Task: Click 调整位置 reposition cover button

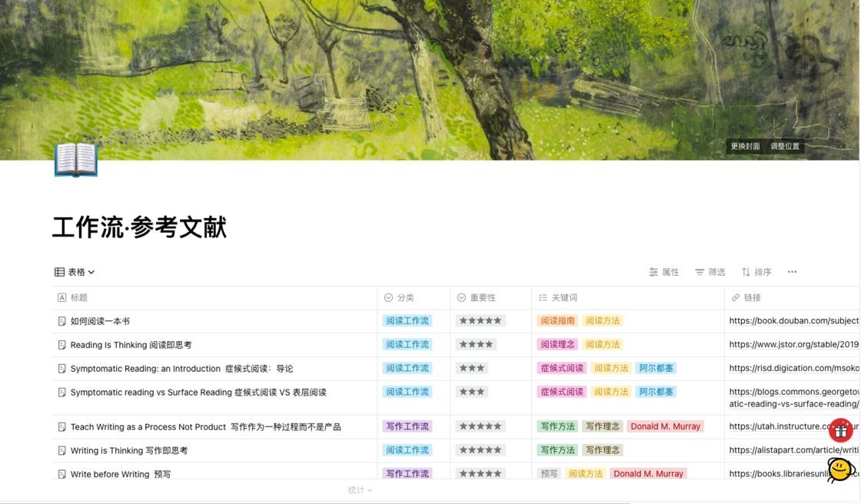Action: click(785, 146)
